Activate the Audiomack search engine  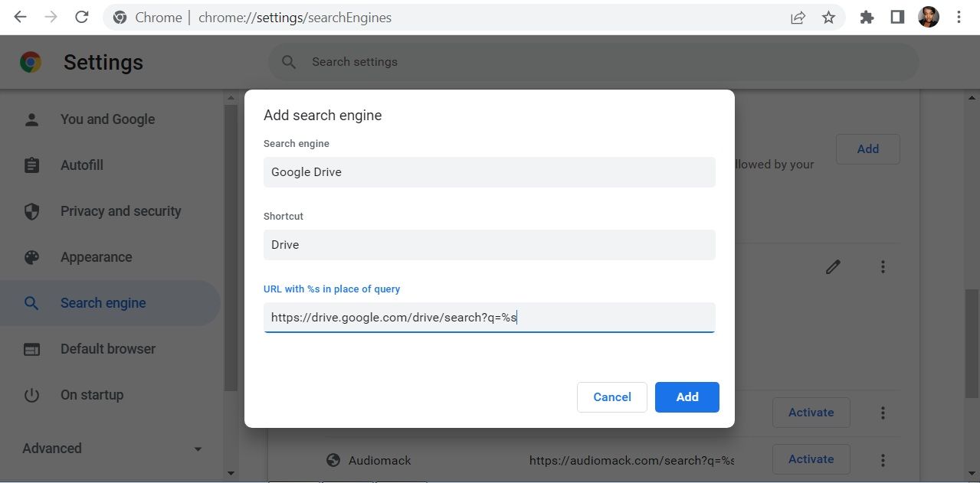point(810,459)
